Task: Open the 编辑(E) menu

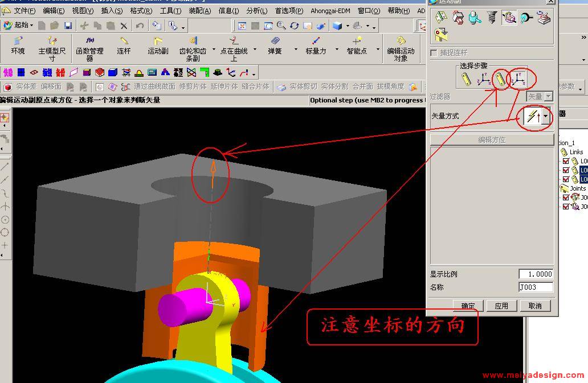Action: (54, 11)
